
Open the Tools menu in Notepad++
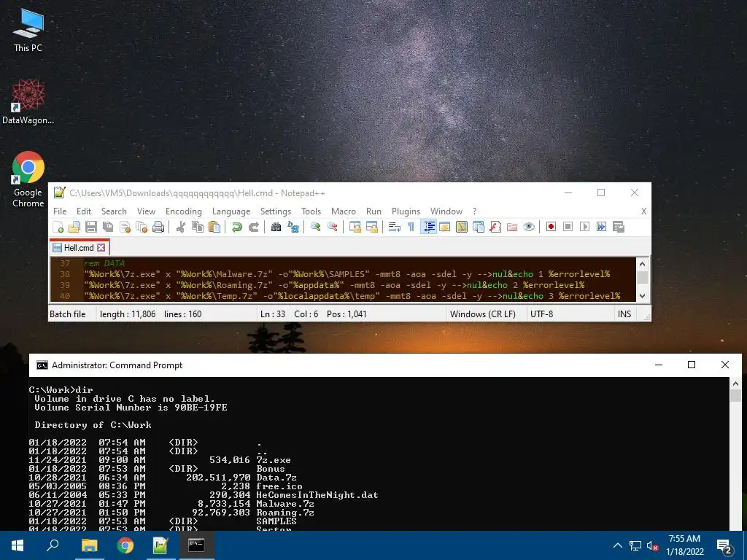(x=311, y=211)
